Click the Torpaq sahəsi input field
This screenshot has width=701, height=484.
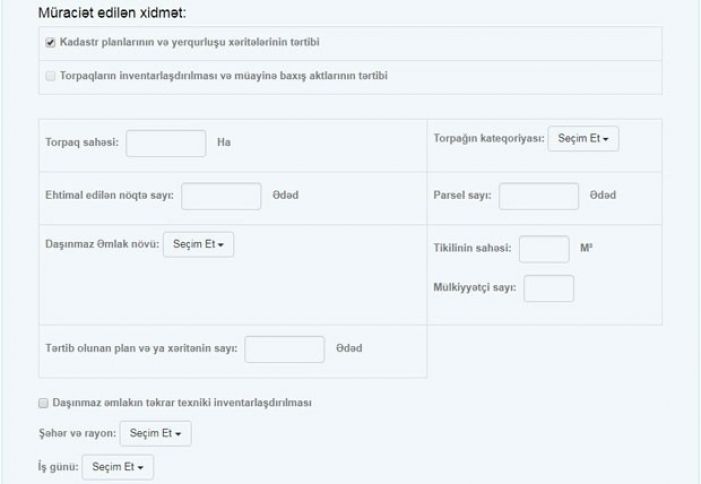[166, 144]
